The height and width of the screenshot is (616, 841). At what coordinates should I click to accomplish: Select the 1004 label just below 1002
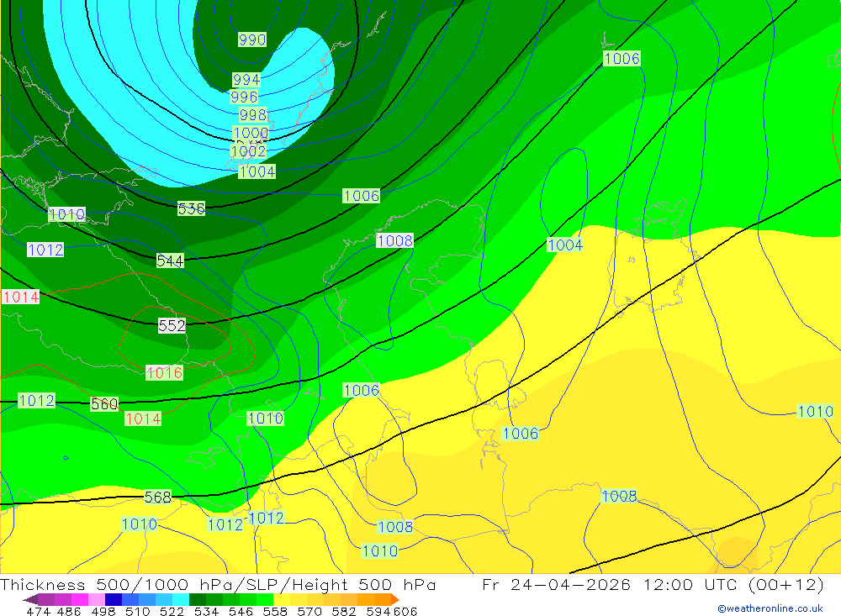coord(257,171)
